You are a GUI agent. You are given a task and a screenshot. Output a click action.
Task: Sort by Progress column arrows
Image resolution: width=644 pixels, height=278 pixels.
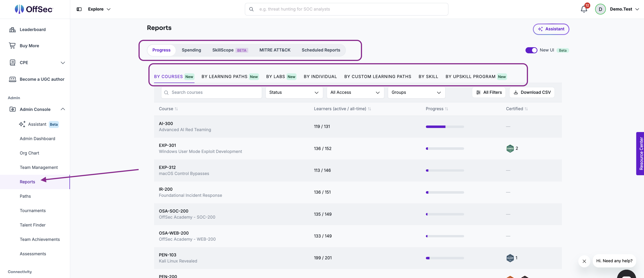(x=447, y=109)
